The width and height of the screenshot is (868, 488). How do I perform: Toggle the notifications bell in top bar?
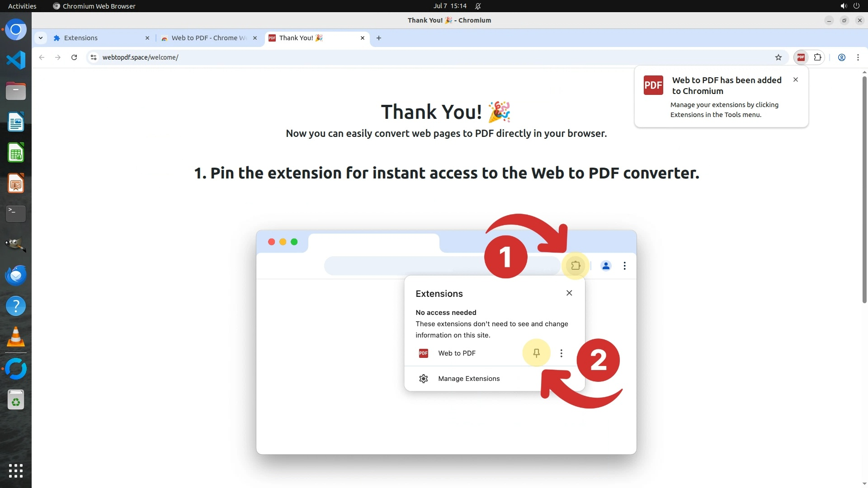[478, 6]
